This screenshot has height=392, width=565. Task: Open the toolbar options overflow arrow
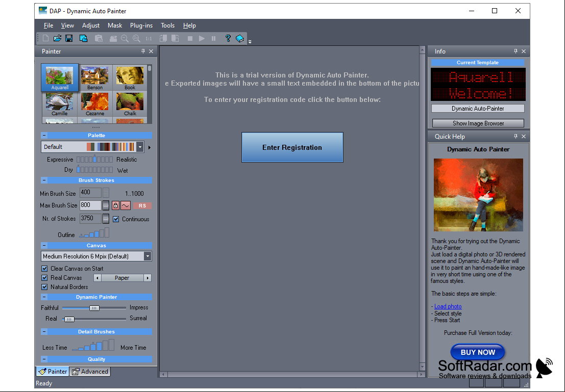[250, 41]
